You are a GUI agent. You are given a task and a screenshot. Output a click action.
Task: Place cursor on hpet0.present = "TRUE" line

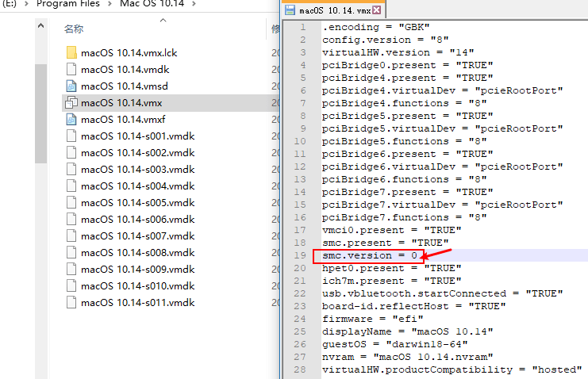[391, 268]
